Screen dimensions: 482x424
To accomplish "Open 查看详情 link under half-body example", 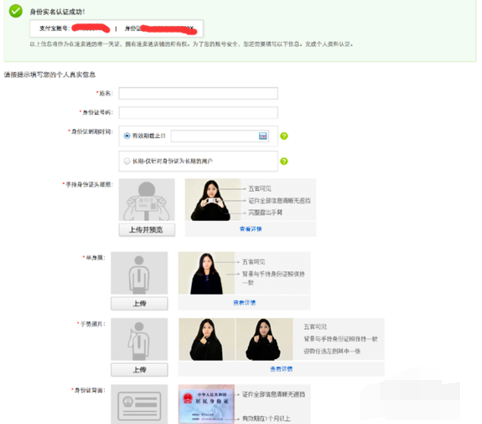I will [x=244, y=303].
